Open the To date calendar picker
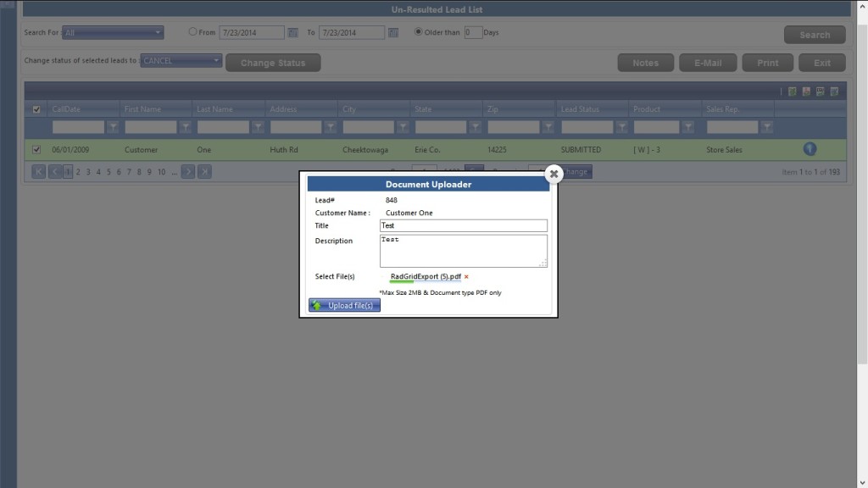This screenshot has width=868, height=488. (x=393, y=33)
